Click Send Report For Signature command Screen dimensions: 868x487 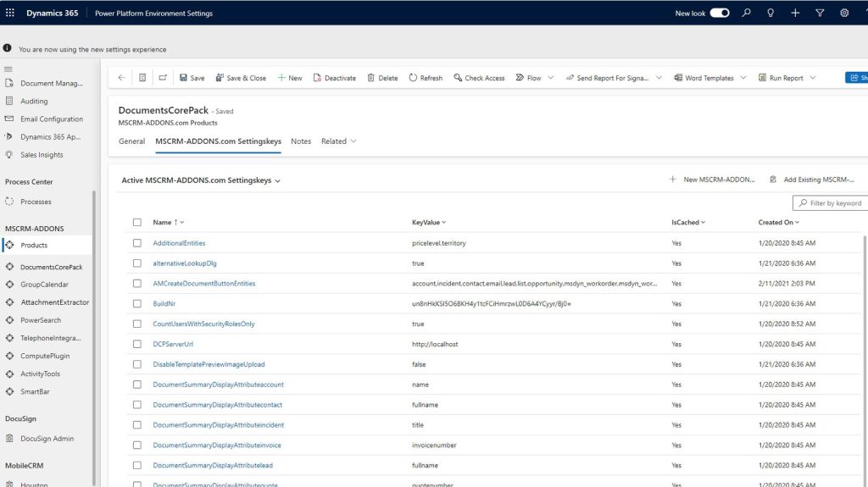click(x=607, y=78)
